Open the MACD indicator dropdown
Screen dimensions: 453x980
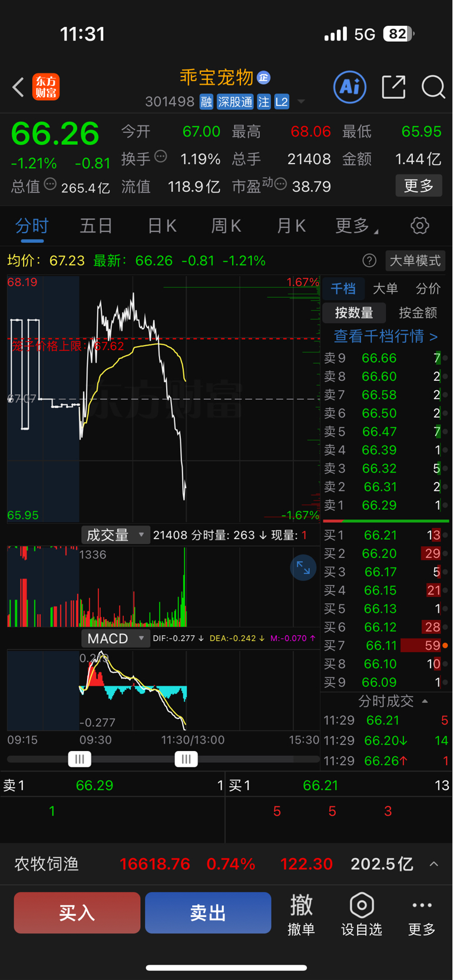(x=115, y=639)
